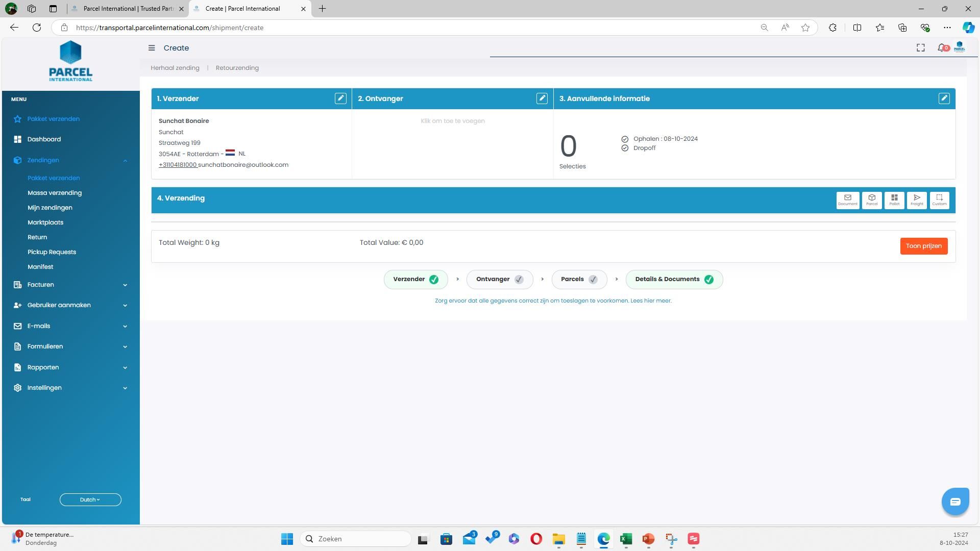Image resolution: width=980 pixels, height=551 pixels.
Task: Select the Pallet shipment type icon
Action: click(x=894, y=200)
